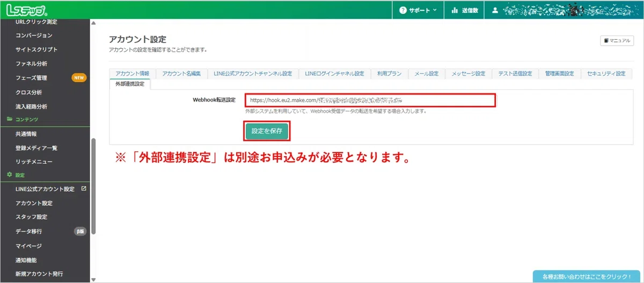Screen dimensions: 644x283
Task: Open the マニュアル button
Action: coord(617,41)
